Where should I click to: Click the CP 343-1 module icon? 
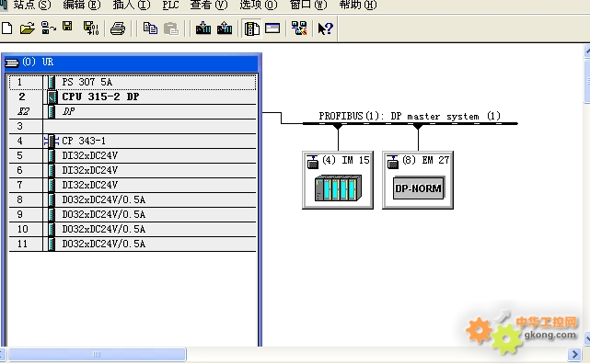(x=52, y=141)
